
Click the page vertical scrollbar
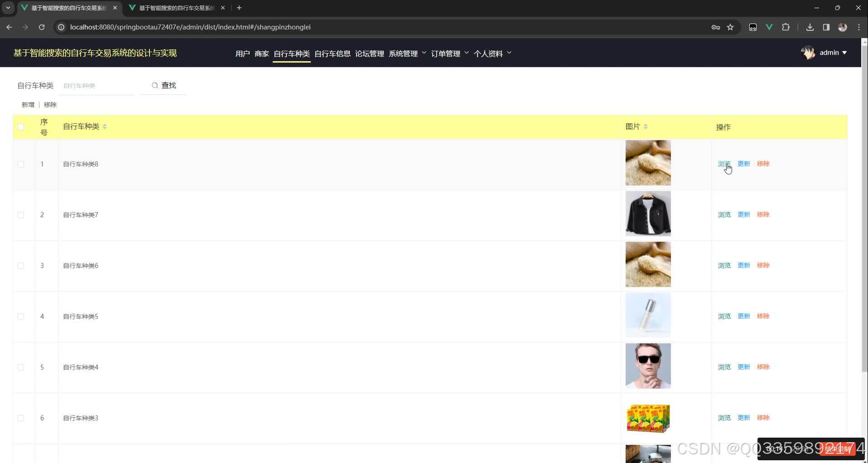pos(864,208)
